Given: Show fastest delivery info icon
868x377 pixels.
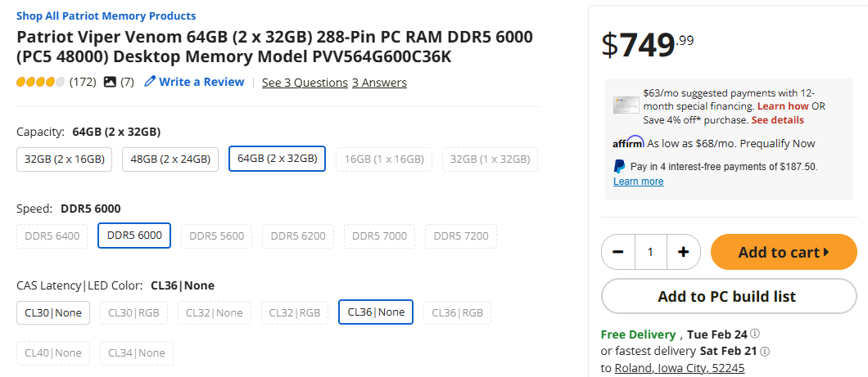Looking at the screenshot, I should (x=765, y=351).
